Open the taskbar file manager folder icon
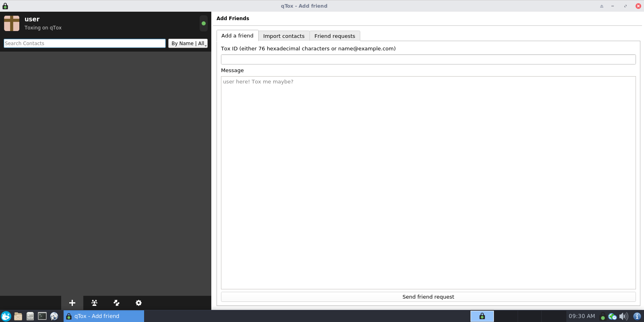644x322 pixels. click(x=18, y=316)
